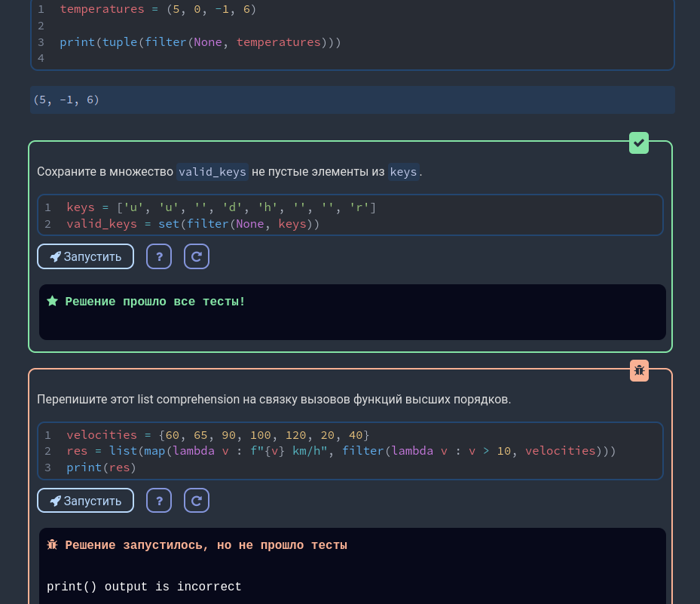Screen dimensions: 700x604
Task: Select the message 'print() output is incorrect'
Action: (144, 587)
